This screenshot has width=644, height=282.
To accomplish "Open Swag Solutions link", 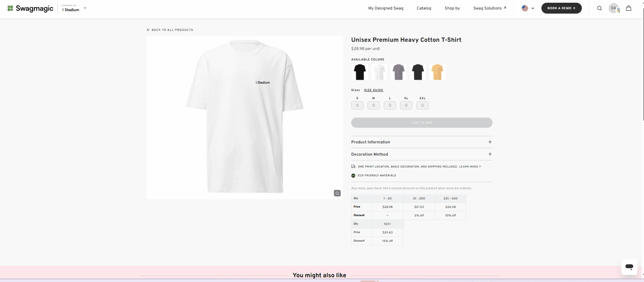I will (489, 8).
